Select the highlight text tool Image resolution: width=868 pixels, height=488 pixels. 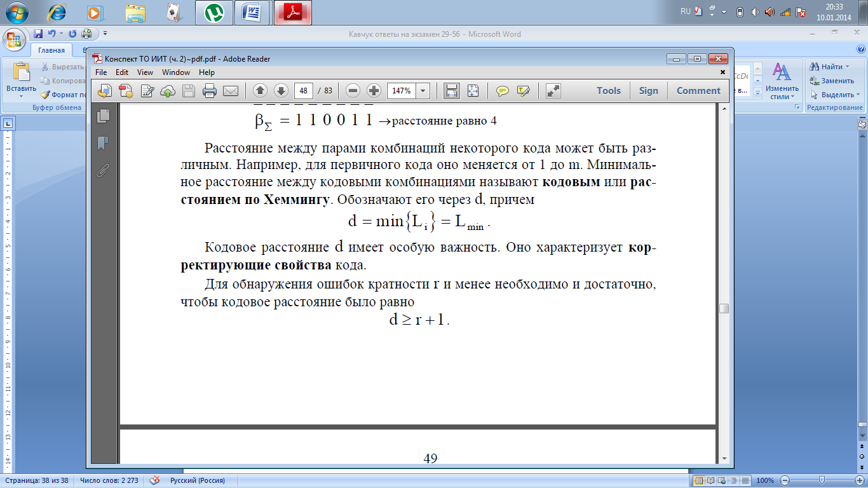coord(524,91)
